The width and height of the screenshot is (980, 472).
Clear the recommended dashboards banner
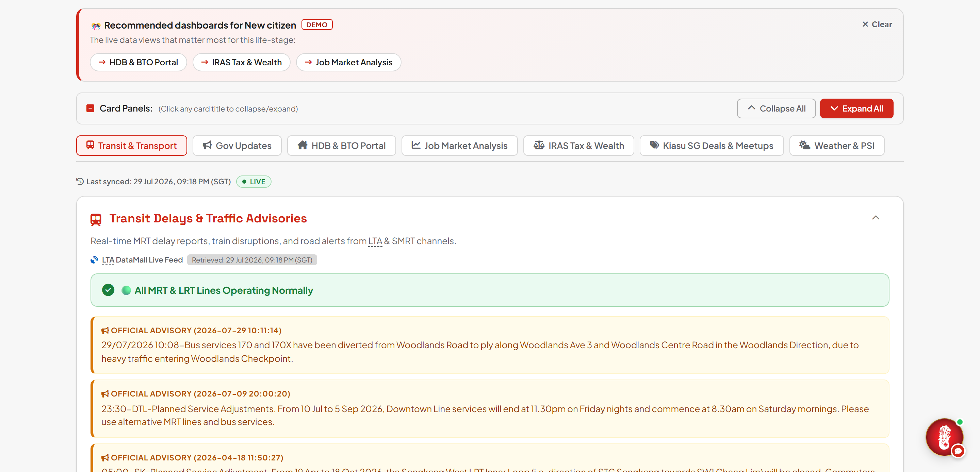(x=877, y=24)
